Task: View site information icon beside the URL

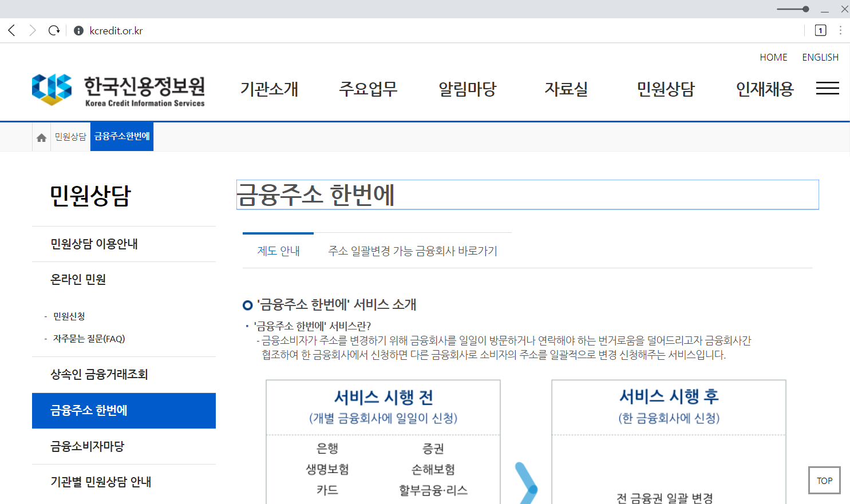Action: pyautogui.click(x=79, y=31)
